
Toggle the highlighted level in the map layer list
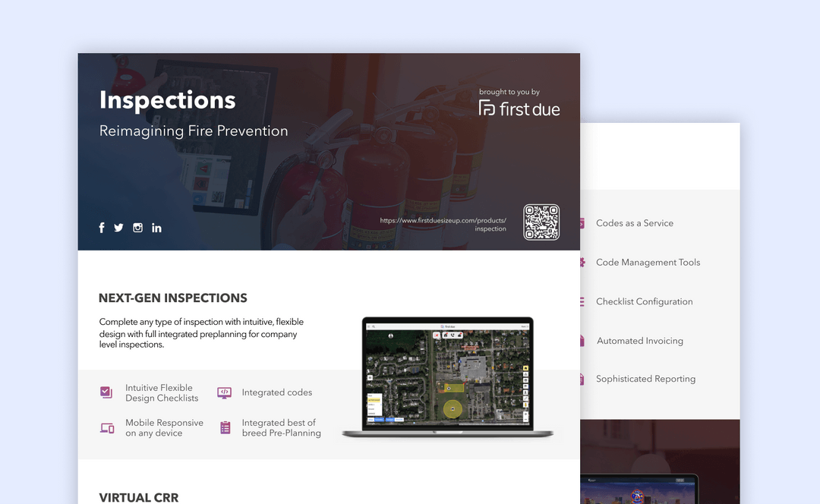point(374,399)
